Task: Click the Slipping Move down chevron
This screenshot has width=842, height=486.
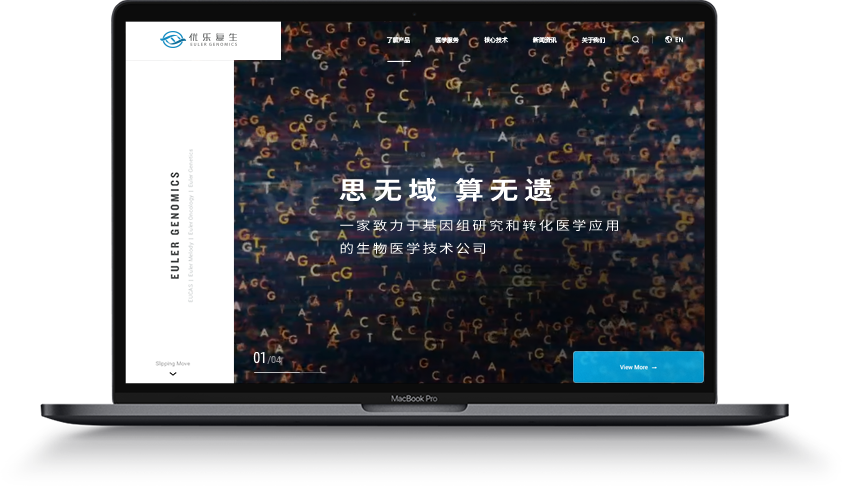Action: coord(173,374)
